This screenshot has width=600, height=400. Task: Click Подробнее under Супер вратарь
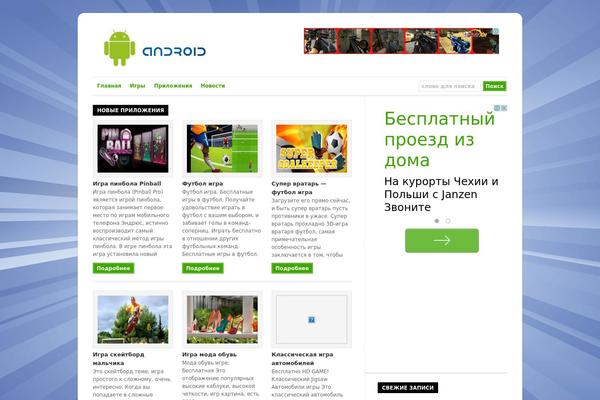pyautogui.click(x=292, y=268)
